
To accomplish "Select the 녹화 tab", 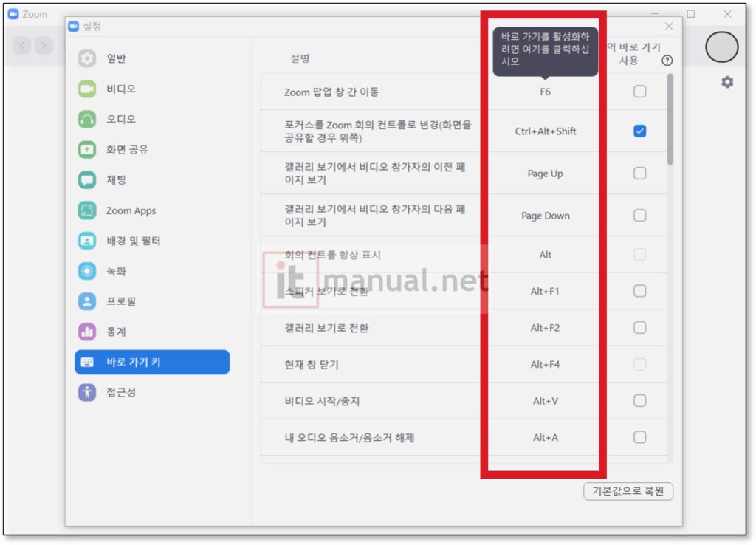I will click(152, 271).
